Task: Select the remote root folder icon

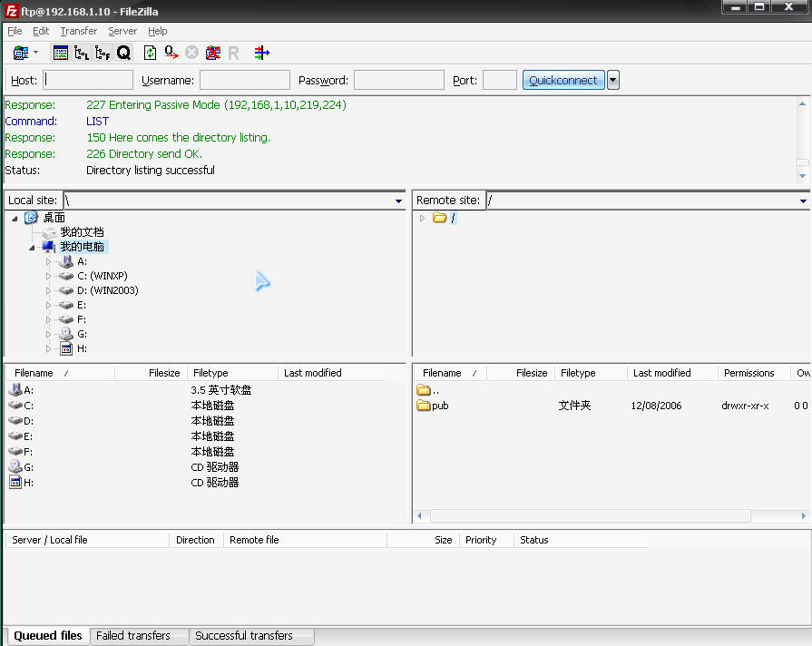Action: coord(440,218)
